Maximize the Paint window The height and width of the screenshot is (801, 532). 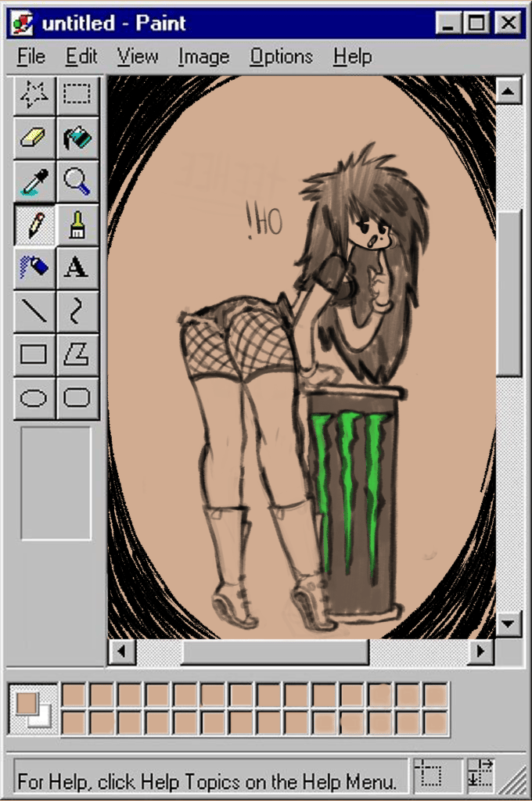click(476, 23)
